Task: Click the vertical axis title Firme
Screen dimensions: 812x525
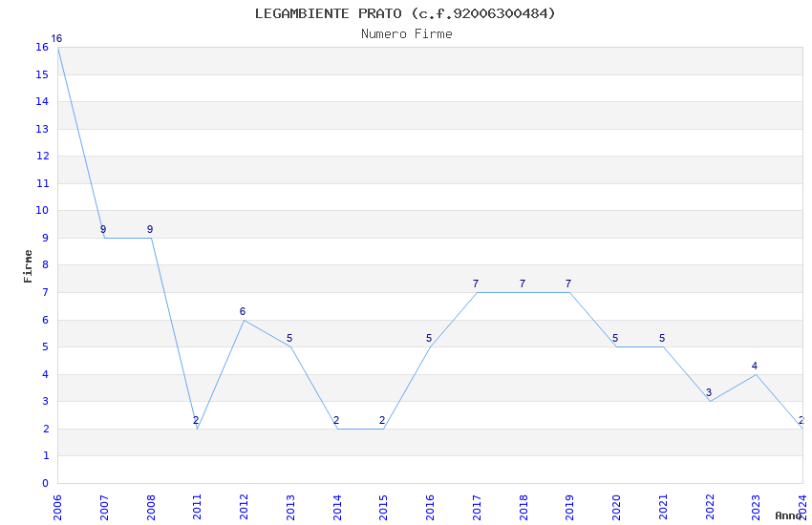Action: tap(28, 266)
